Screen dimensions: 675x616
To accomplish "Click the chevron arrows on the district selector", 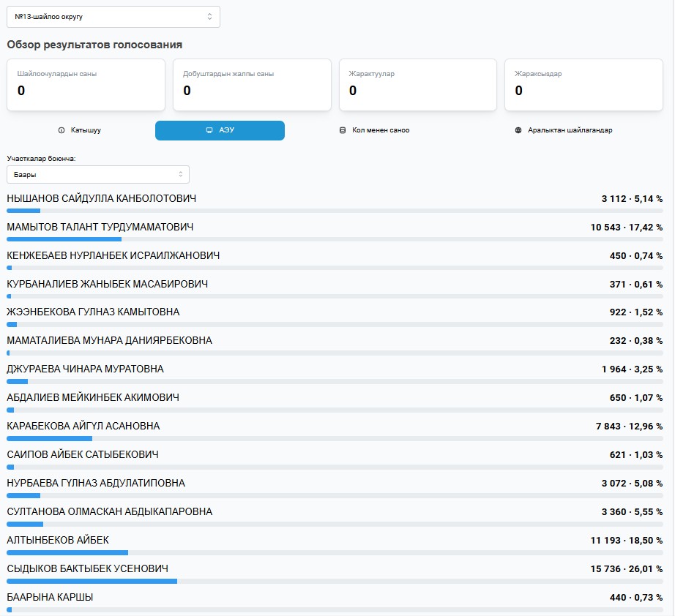I will 209,16.
